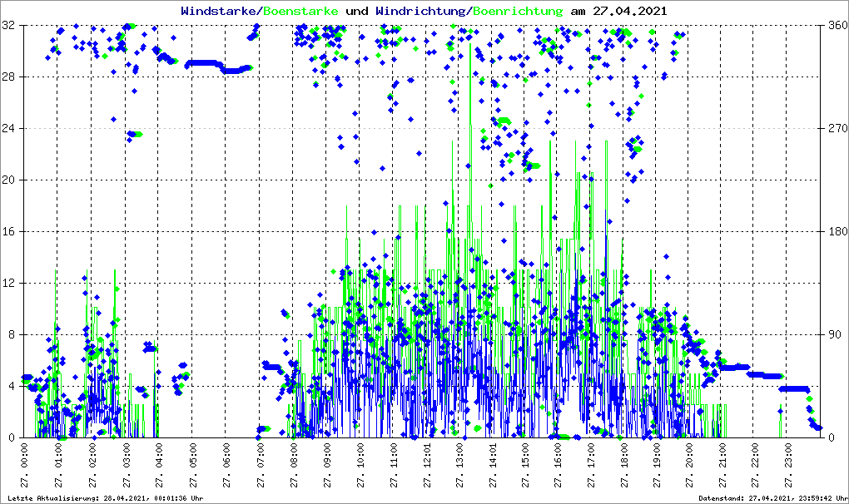Image resolution: width=849 pixels, height=504 pixels.
Task: Click the '27. 19:00' time axis label
Action: pyautogui.click(x=656, y=466)
